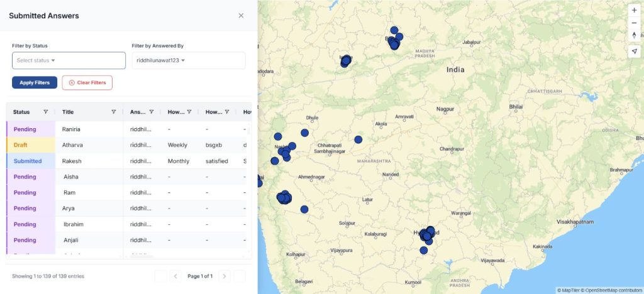Image resolution: width=644 pixels, height=294 pixels.
Task: Click filter icon on Ans... column
Action: [152, 112]
